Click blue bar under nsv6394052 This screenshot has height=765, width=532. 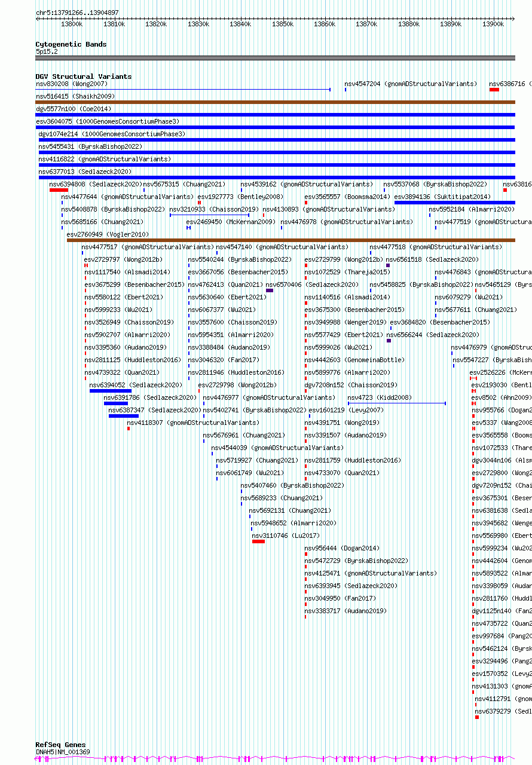(111, 391)
